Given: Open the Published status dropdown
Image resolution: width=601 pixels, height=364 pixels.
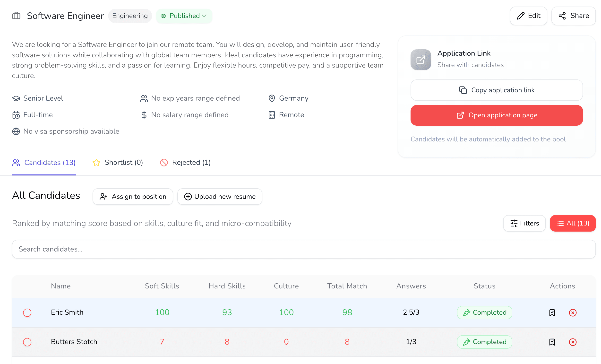Looking at the screenshot, I should (x=184, y=16).
